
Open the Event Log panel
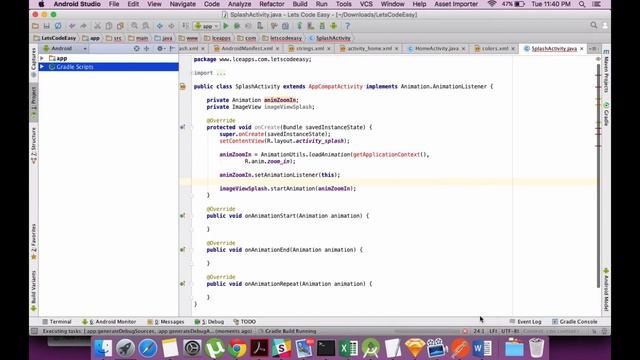[x=525, y=322]
